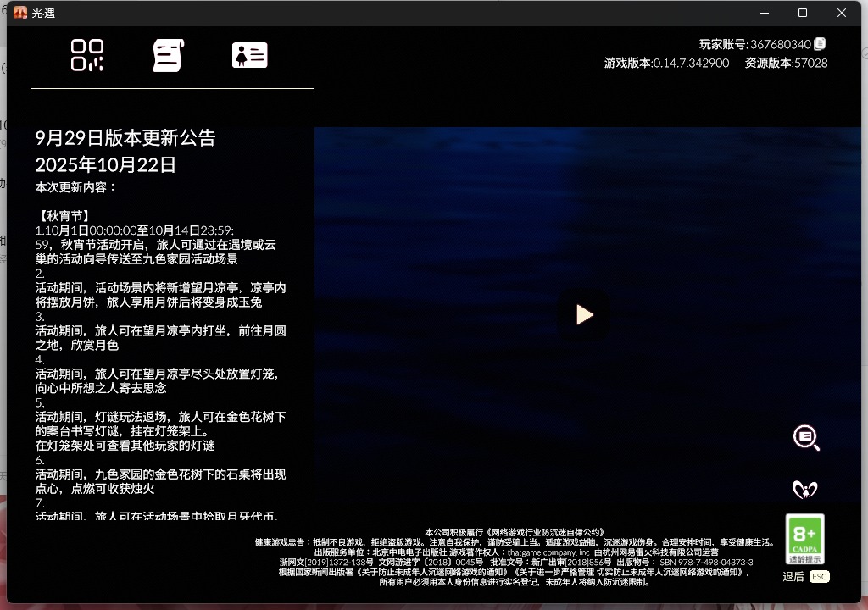
Task: Maximize the 光遇 window
Action: coord(803,13)
